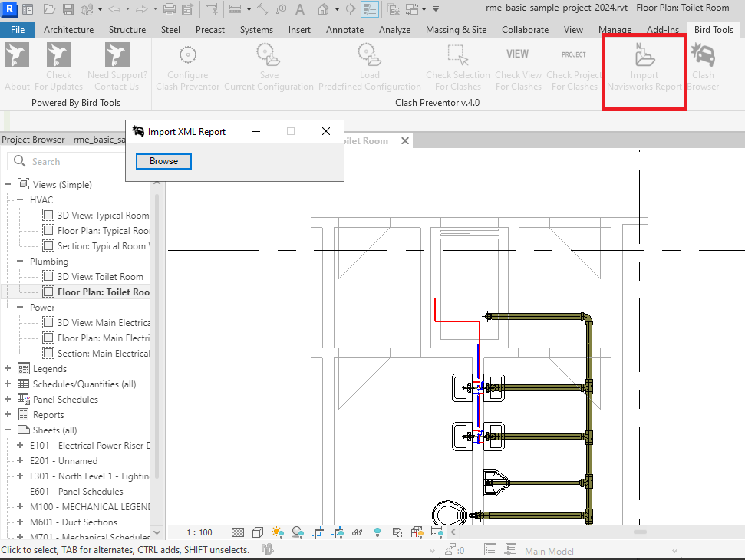Open Default 3D View house icon

[324, 9]
